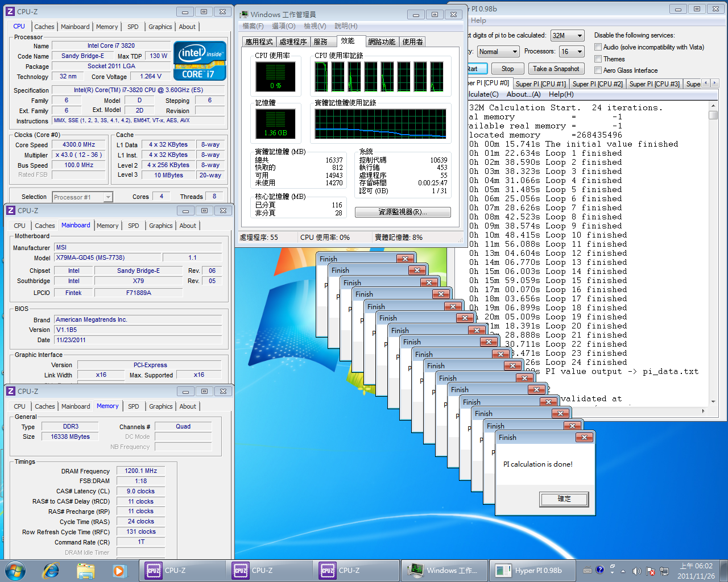
Task: Open the Processors 16 dropdown
Action: pos(572,51)
